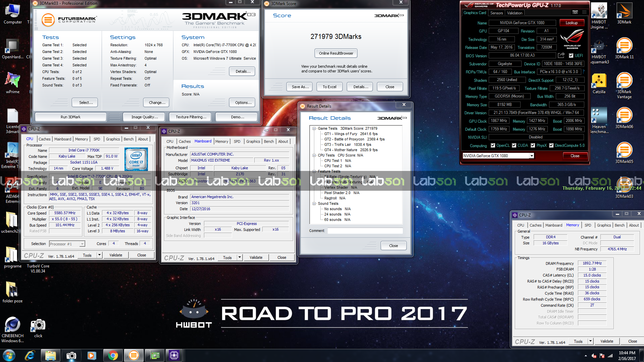This screenshot has width=644, height=362.
Task: Open the OpenHardware monitor desktop icon
Action: coord(12,49)
